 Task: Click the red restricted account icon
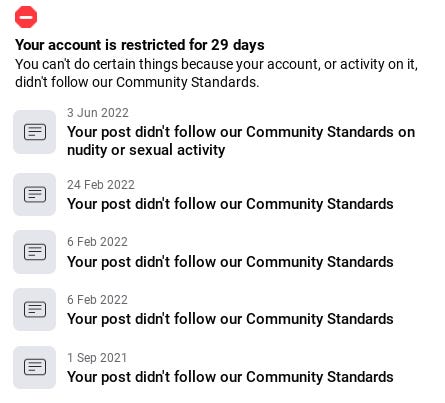26,17
